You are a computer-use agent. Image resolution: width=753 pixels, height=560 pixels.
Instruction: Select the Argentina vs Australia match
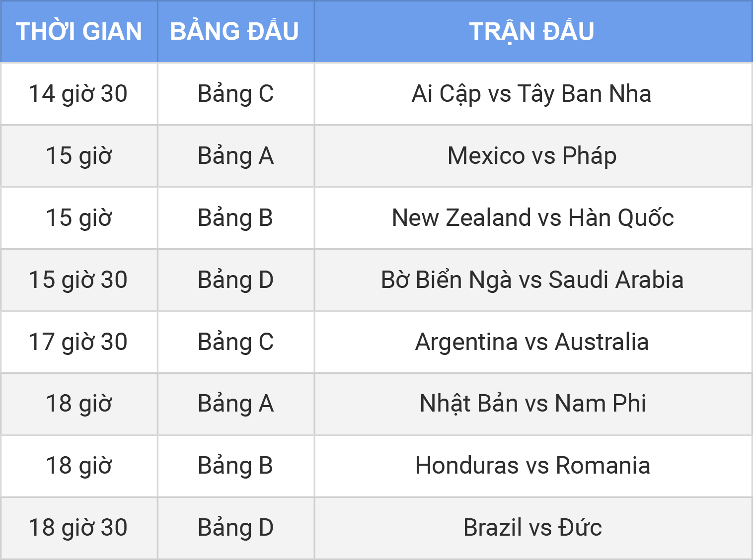pyautogui.click(x=533, y=342)
